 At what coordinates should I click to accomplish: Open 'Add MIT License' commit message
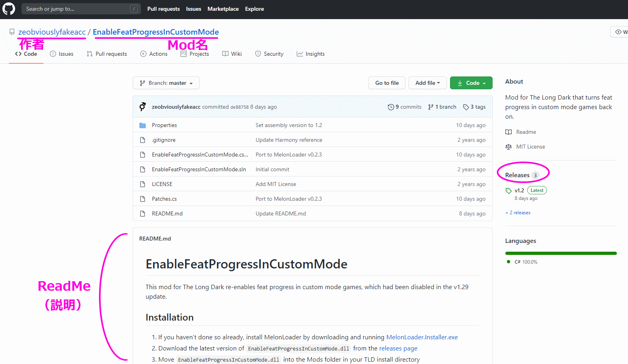click(276, 184)
